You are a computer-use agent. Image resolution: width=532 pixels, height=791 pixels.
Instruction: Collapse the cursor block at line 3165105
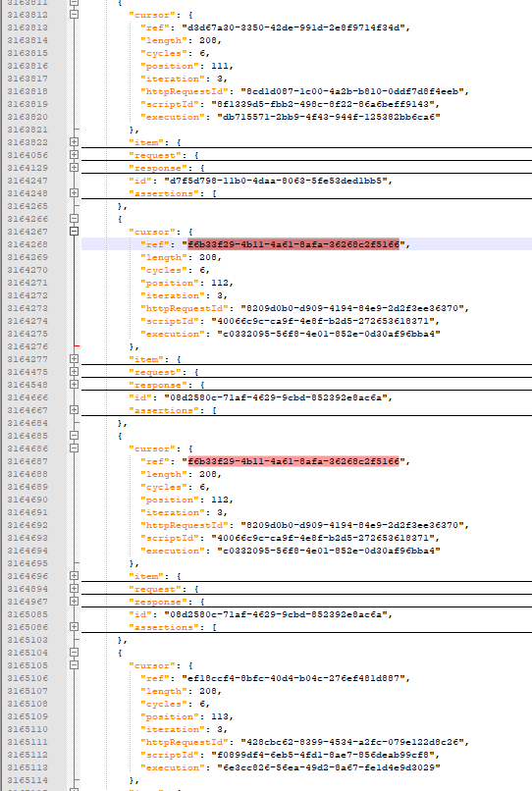tap(75, 665)
